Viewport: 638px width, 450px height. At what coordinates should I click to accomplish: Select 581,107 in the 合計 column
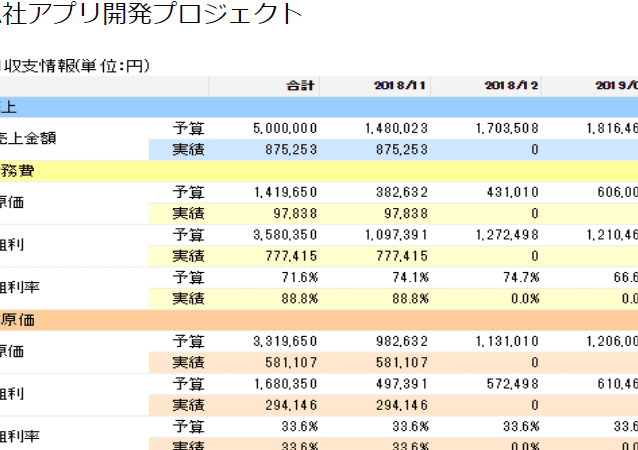pyautogui.click(x=291, y=363)
